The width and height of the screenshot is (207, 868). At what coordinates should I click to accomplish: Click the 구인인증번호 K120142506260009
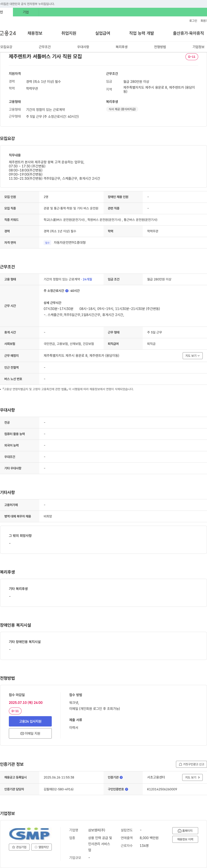[162, 789]
